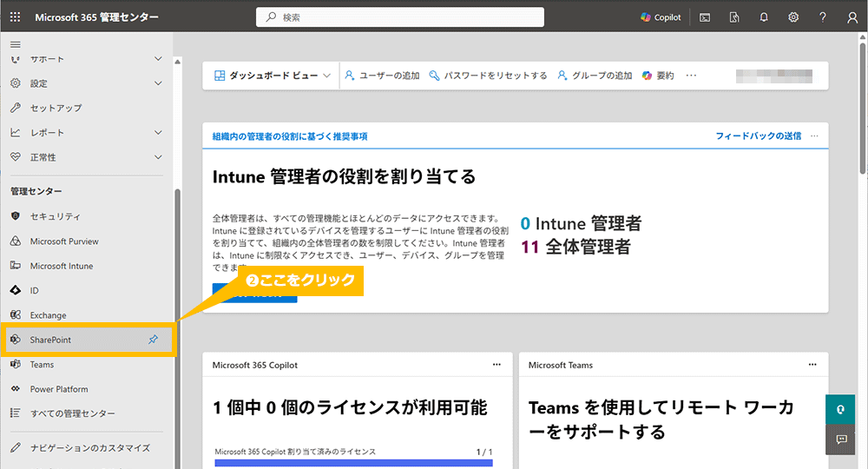This screenshot has width=868, height=469.
Task: Click the Power Platform icon
Action: (16, 389)
